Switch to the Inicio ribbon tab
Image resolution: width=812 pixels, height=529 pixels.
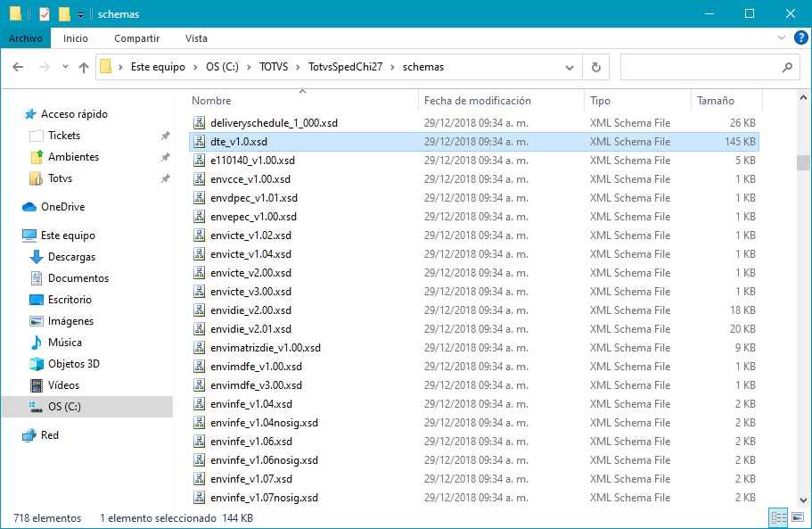click(x=76, y=38)
